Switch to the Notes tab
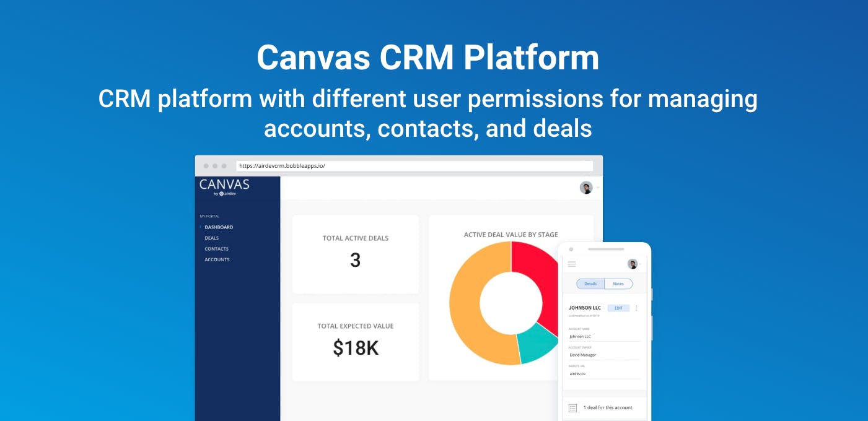 618,284
